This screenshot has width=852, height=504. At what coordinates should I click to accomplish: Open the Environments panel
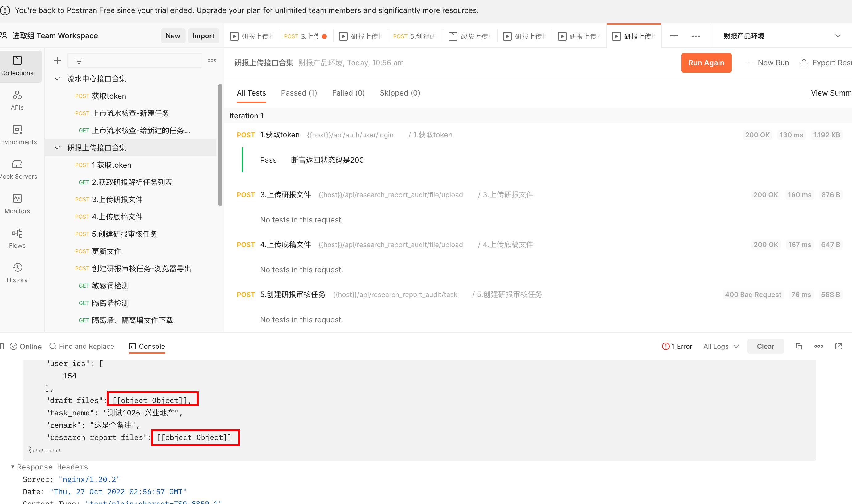tap(17, 135)
